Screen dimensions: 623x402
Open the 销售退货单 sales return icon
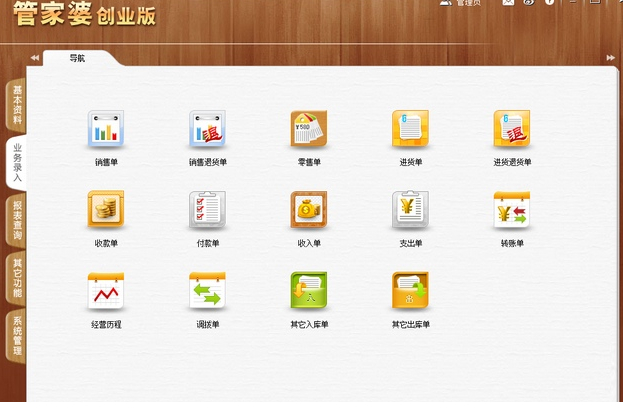point(207,130)
